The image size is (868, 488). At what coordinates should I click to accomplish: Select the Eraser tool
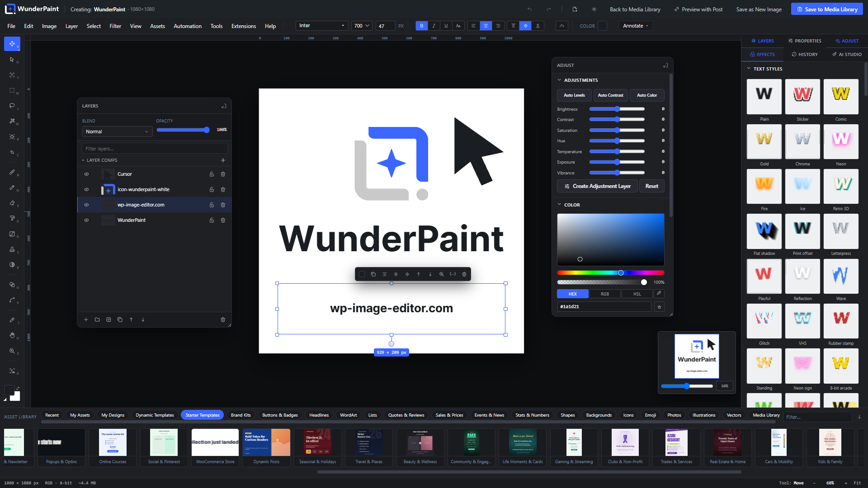(x=12, y=203)
